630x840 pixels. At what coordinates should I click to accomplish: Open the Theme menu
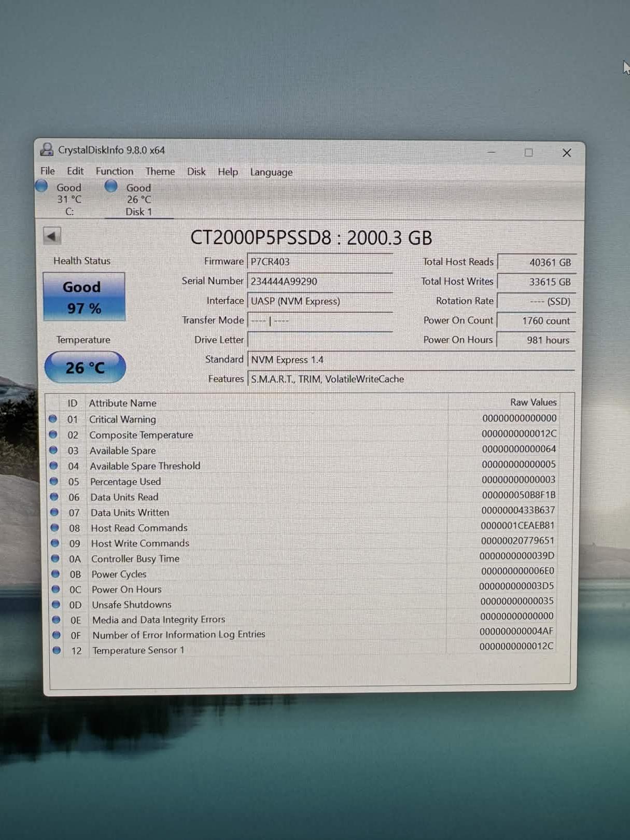[160, 171]
